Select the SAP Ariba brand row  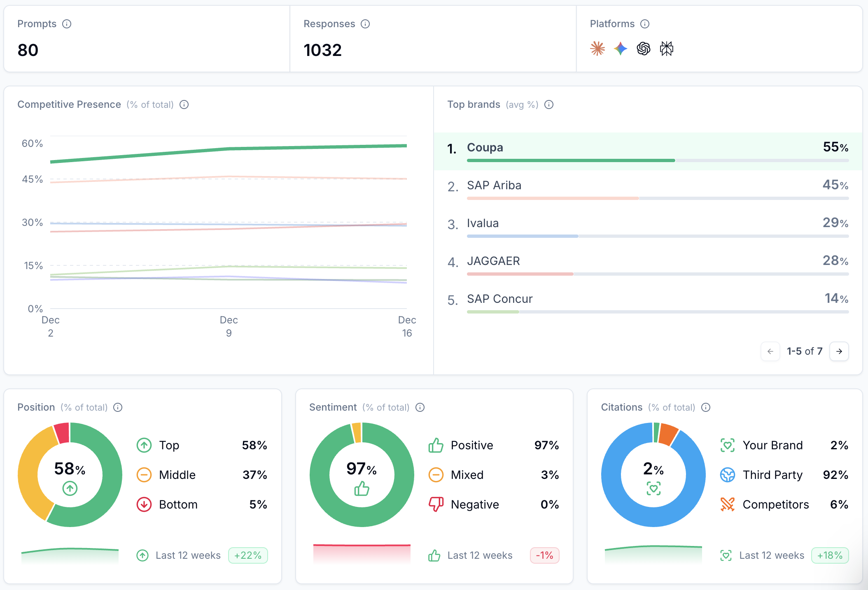click(x=618, y=187)
